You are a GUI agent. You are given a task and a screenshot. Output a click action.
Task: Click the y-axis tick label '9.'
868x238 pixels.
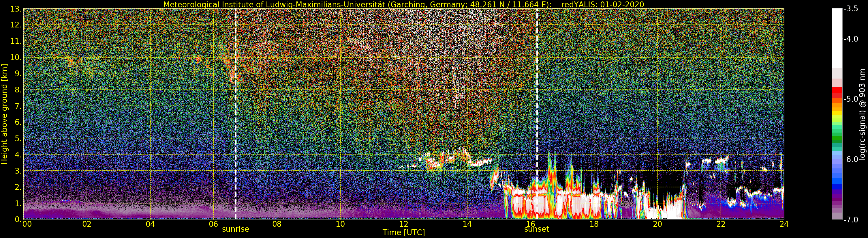point(18,74)
